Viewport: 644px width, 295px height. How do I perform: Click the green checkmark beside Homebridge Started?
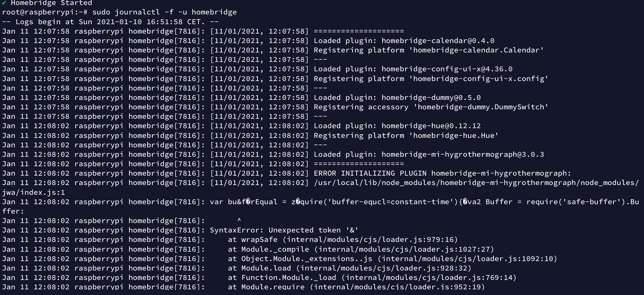[4, 3]
